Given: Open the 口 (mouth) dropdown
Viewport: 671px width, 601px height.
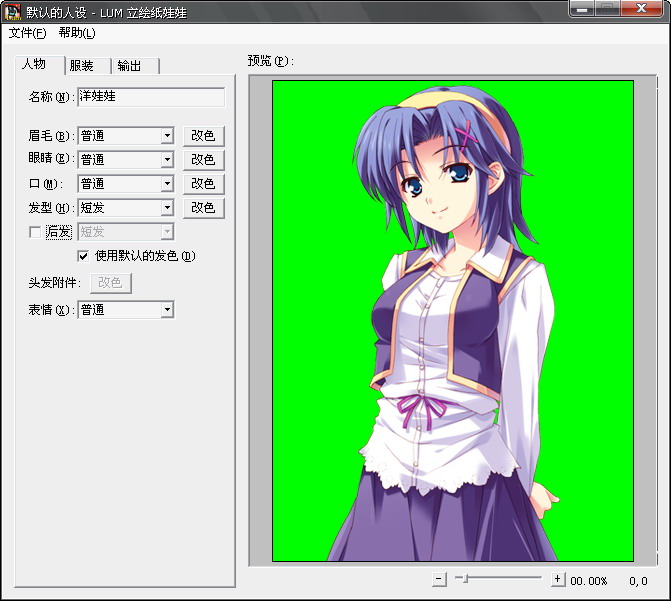Looking at the screenshot, I should pyautogui.click(x=167, y=184).
